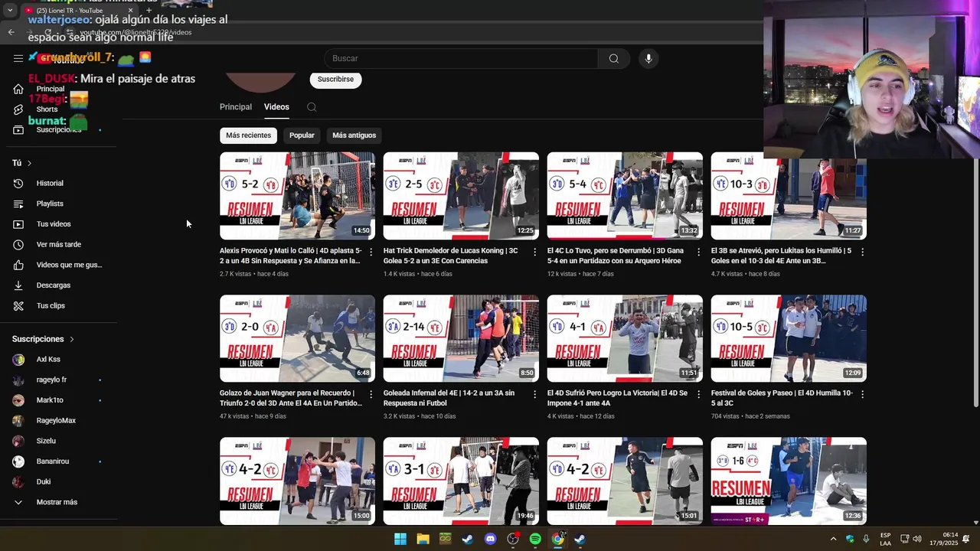
Task: Expand Mostrar más subscriptions
Action: click(x=58, y=503)
